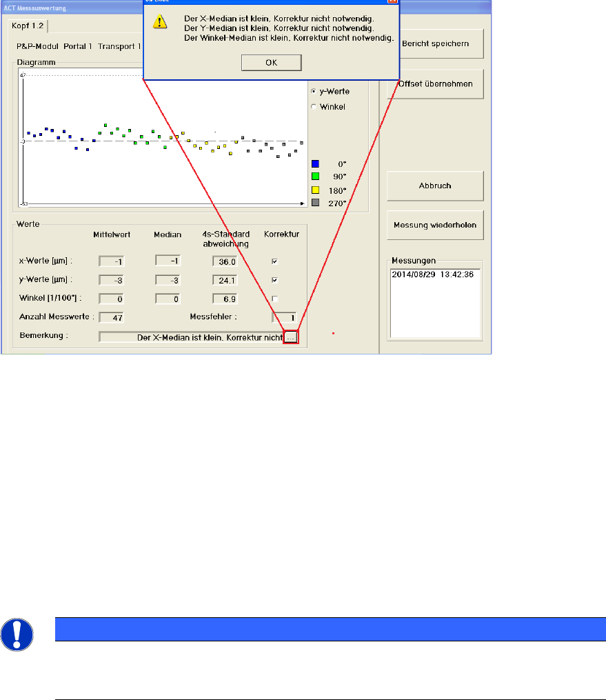Click the Bericht speichern button

coord(435,43)
